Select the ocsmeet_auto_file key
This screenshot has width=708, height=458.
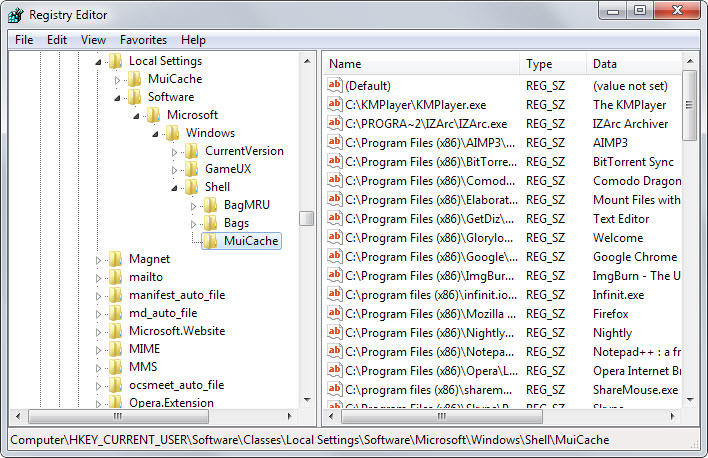[177, 385]
